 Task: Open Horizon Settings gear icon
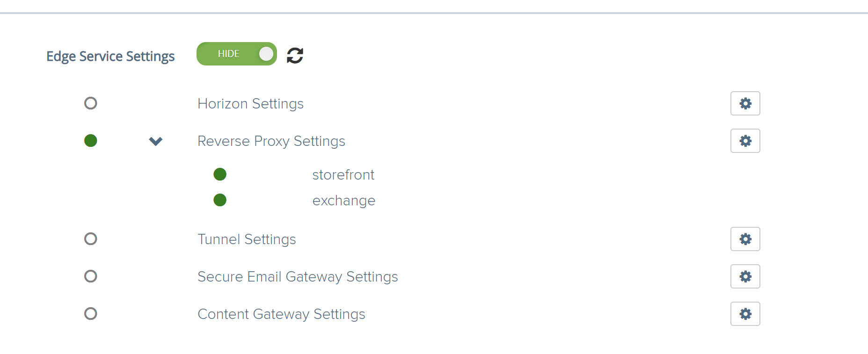point(745,103)
